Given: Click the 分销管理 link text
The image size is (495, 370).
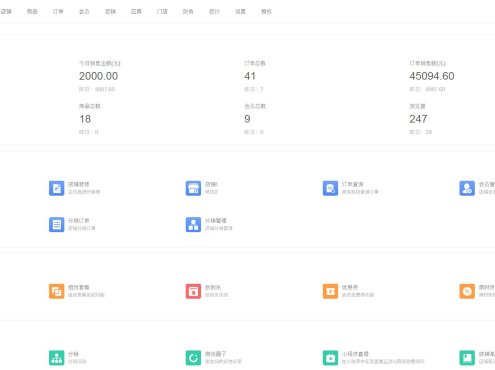Looking at the screenshot, I should pos(216,221).
